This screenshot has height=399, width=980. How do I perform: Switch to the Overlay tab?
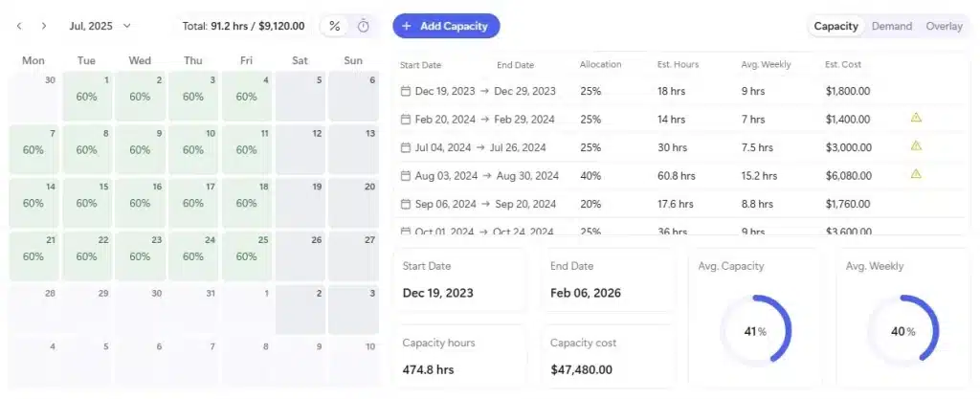[x=944, y=26]
